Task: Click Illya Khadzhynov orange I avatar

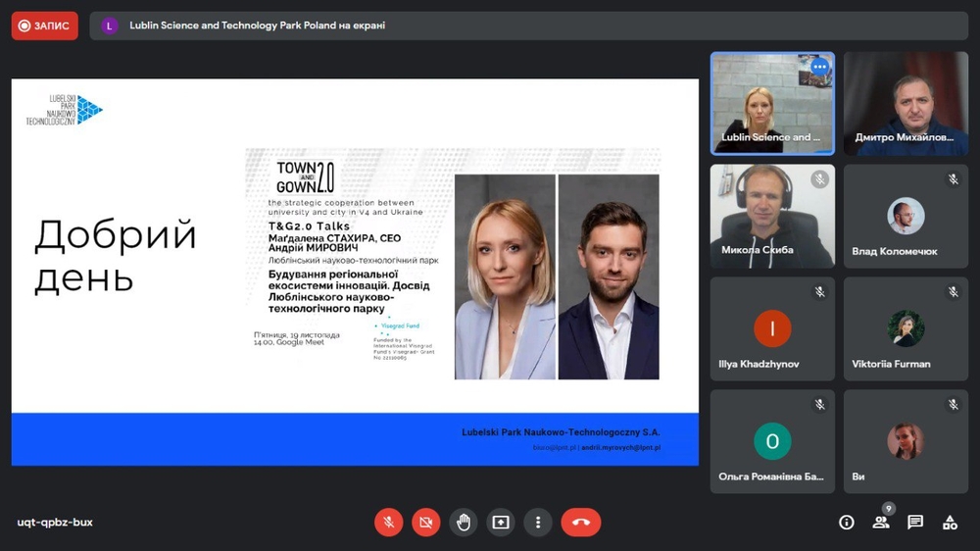Action: click(772, 328)
